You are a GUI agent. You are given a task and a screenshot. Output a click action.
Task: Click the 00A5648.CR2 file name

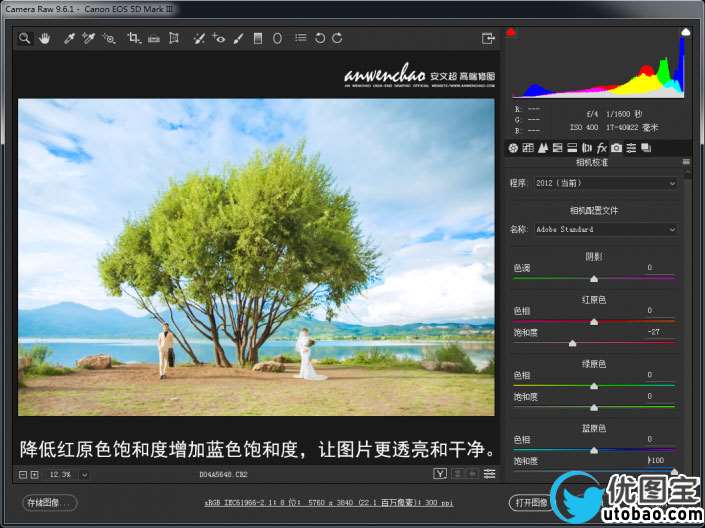223,474
